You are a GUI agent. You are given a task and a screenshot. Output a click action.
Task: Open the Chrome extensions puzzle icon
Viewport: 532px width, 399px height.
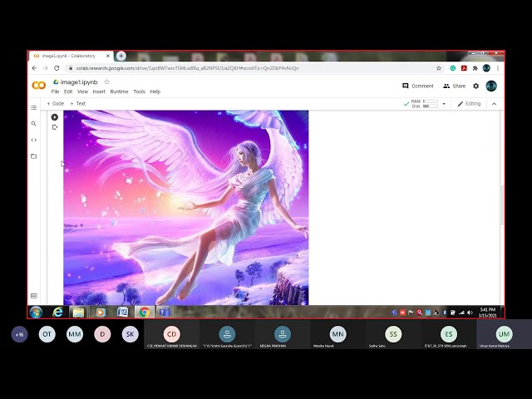[x=475, y=68]
